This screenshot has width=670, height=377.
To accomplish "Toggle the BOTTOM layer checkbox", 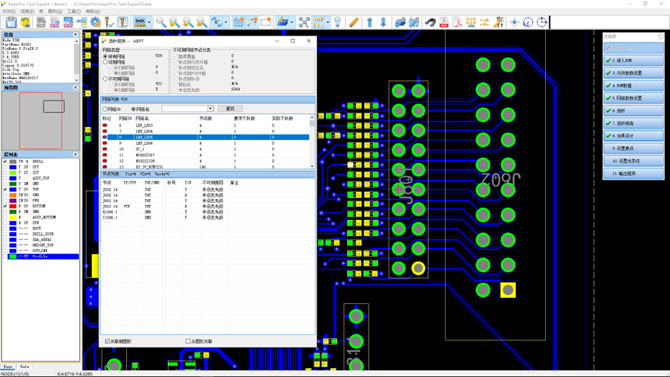I will [x=5, y=206].
